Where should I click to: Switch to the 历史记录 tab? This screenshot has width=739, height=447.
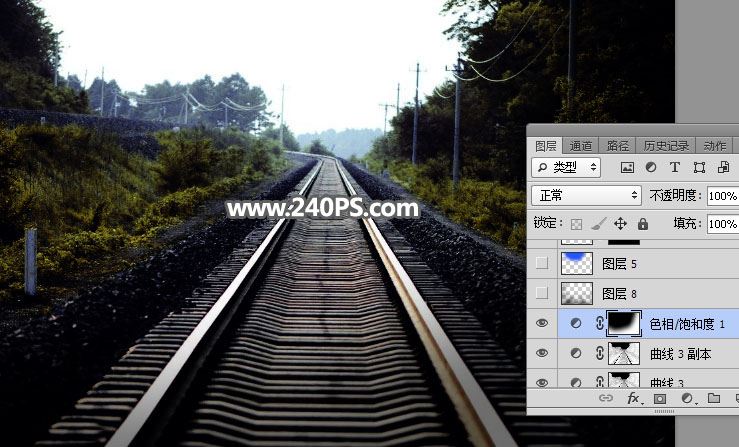pos(666,146)
